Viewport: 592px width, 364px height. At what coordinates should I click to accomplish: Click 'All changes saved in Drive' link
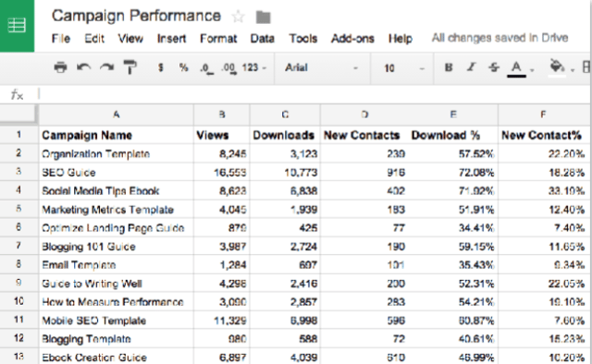pyautogui.click(x=499, y=38)
